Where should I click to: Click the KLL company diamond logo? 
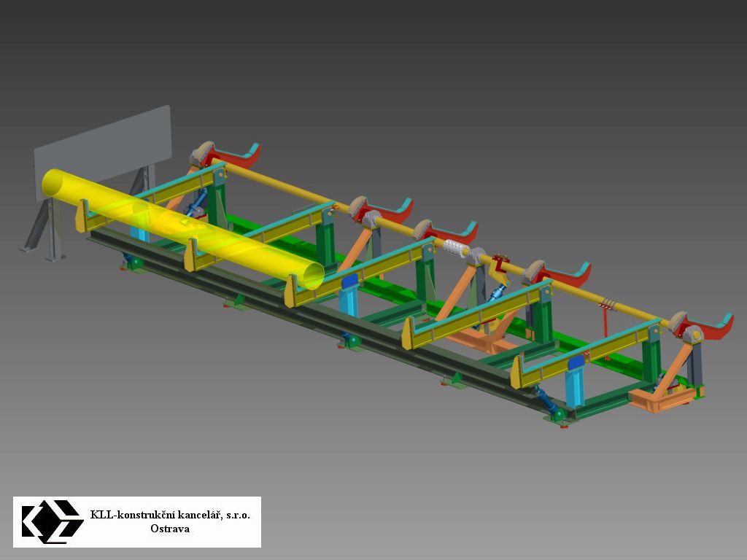point(53,522)
